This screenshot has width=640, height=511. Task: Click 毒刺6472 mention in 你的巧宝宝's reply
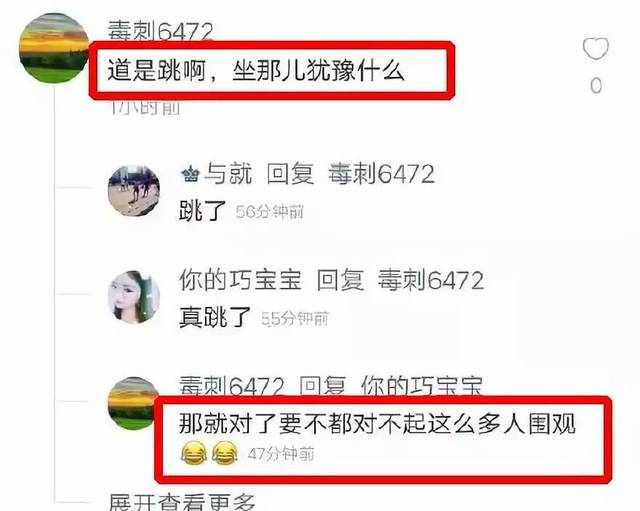[x=431, y=280]
